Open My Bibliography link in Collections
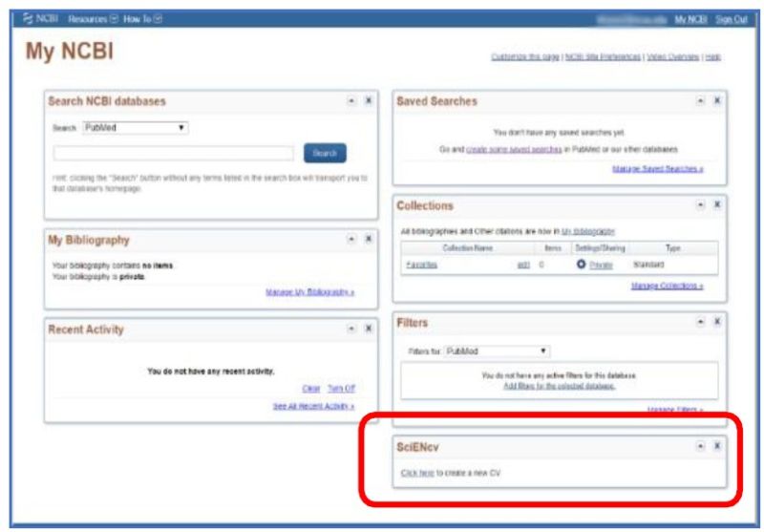Viewport: 764px width, 532px height. (588, 231)
